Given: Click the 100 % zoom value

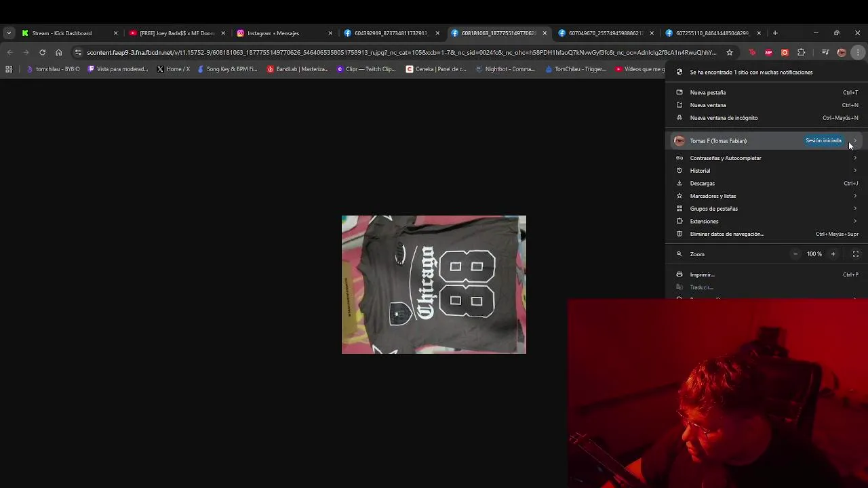Looking at the screenshot, I should pos(814,254).
